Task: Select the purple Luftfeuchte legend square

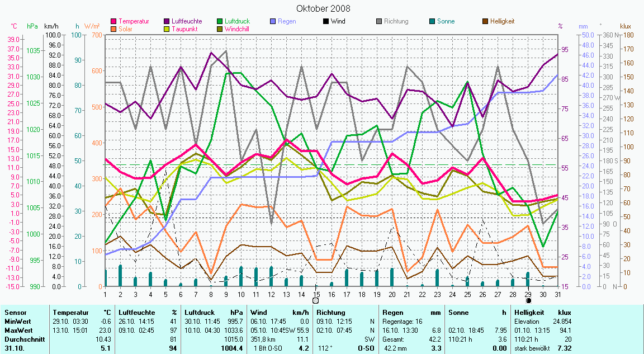Action: 167,22
